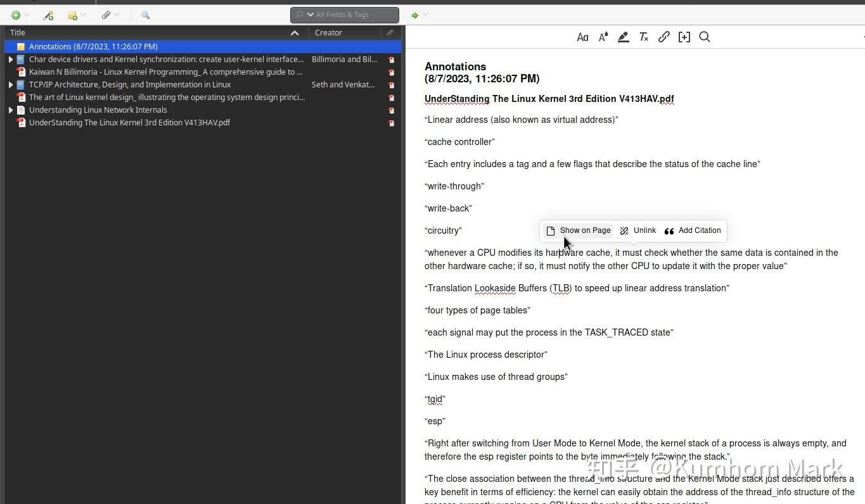Open the text color picker icon
Viewport: 865px width, 504px height.
(603, 37)
